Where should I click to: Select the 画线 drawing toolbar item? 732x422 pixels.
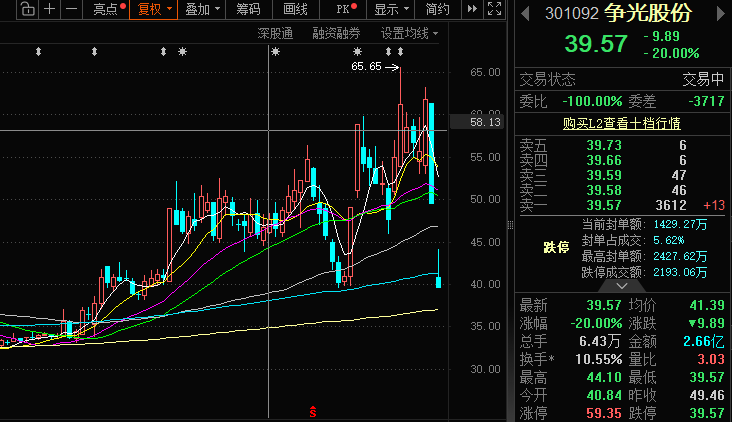click(x=296, y=9)
